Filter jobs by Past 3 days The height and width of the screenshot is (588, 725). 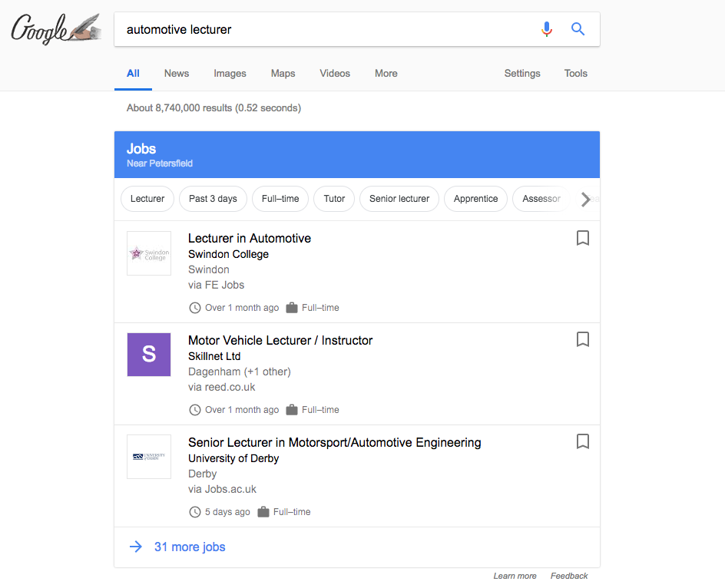[x=214, y=199]
